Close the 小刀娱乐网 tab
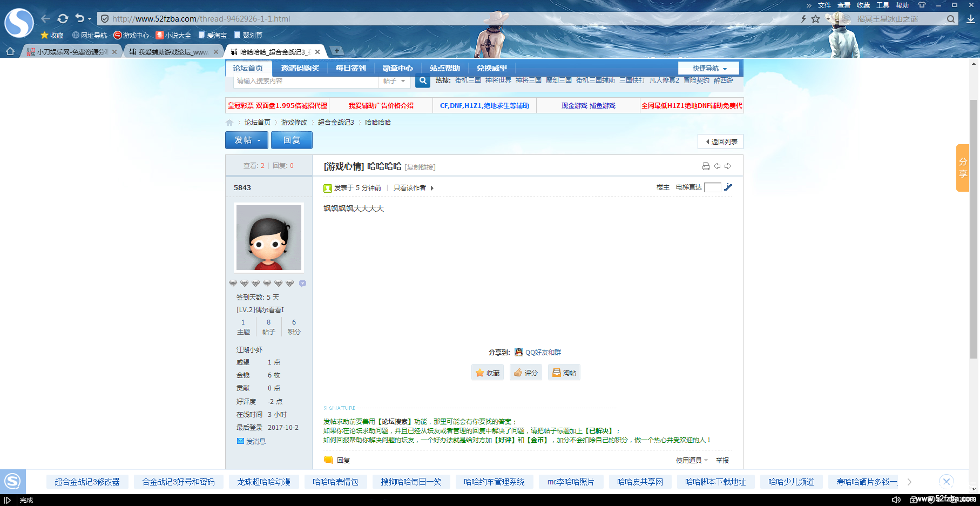 tap(114, 52)
